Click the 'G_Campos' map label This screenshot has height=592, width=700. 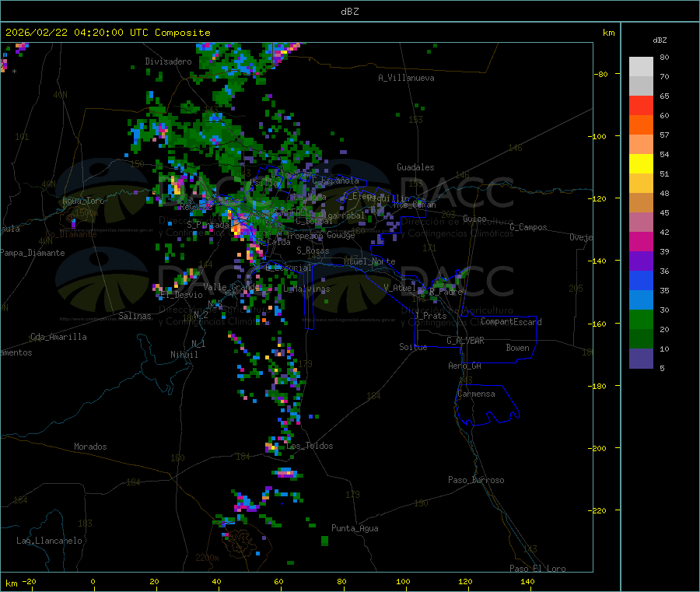528,227
